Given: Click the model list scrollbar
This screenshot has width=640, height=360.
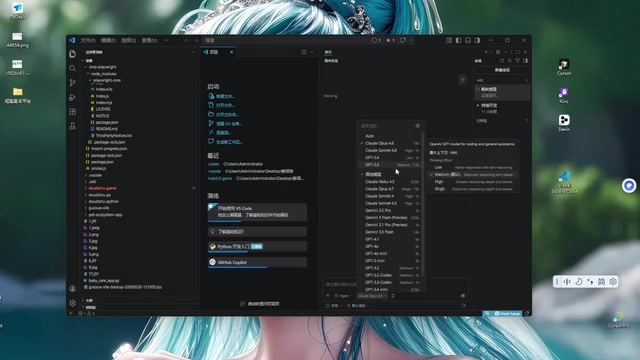Looking at the screenshot, I should (422, 204).
